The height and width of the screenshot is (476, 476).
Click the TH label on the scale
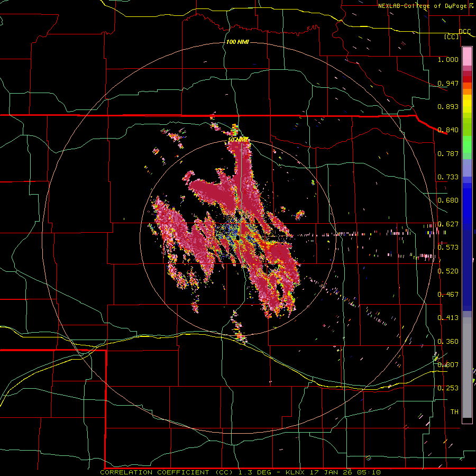tap(454, 412)
